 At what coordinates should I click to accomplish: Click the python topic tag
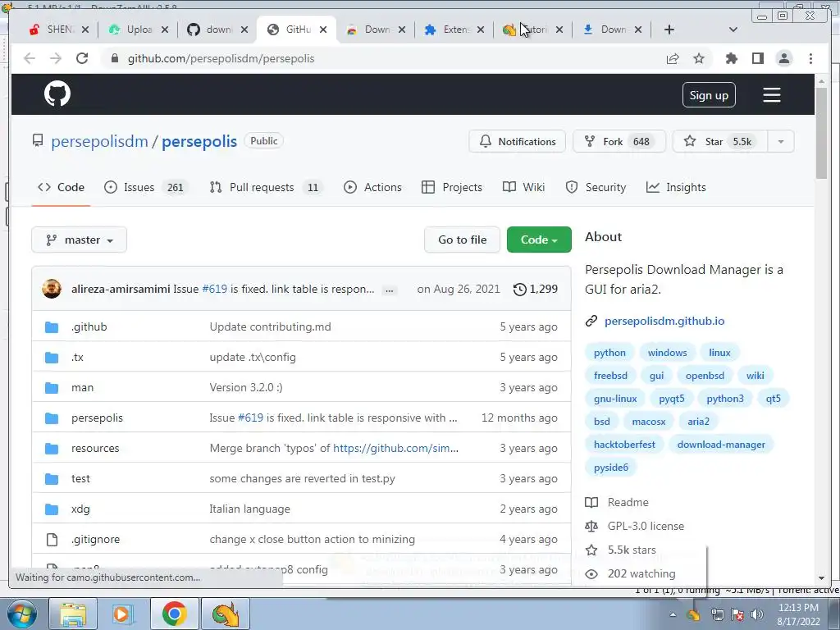609,353
